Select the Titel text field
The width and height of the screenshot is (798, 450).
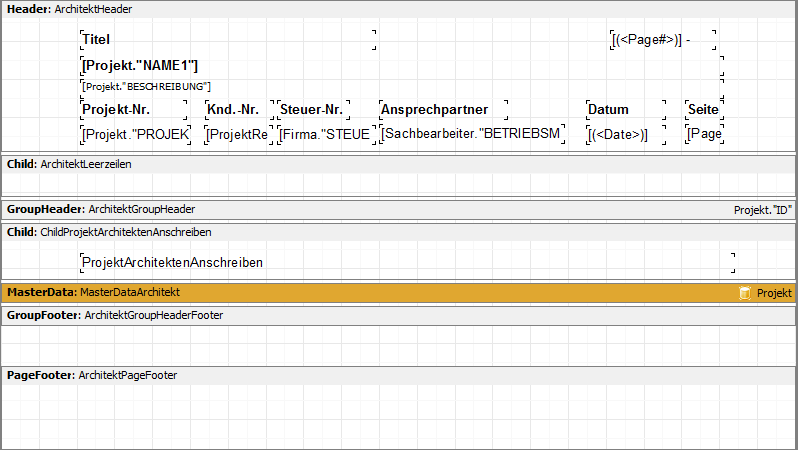point(228,40)
